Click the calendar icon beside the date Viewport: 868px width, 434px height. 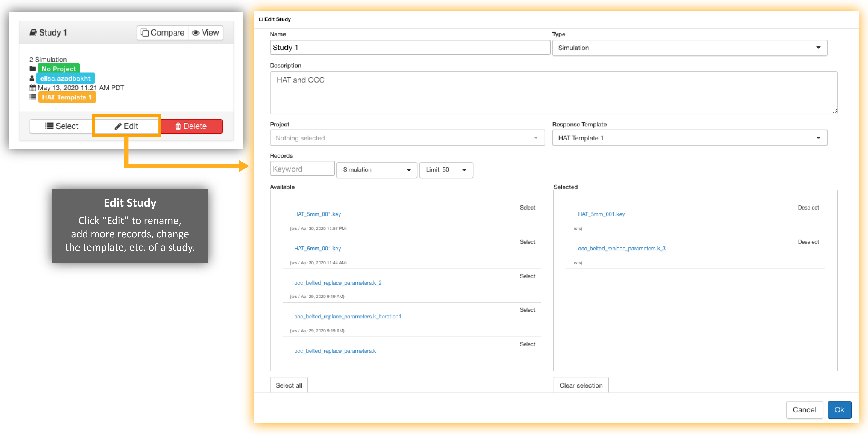click(32, 88)
